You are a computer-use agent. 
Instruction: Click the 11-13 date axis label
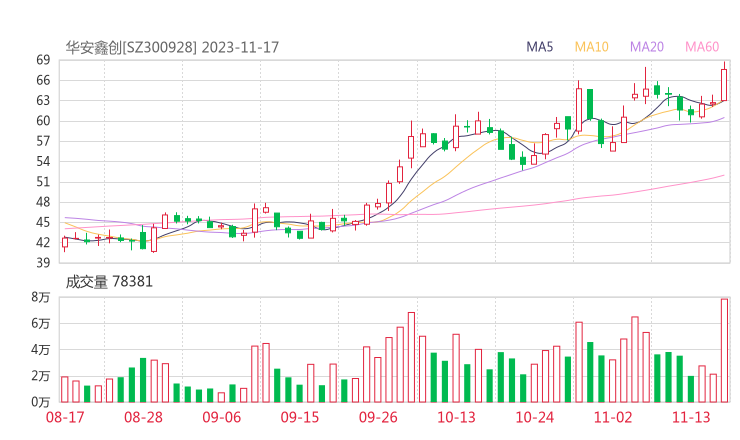point(691,417)
